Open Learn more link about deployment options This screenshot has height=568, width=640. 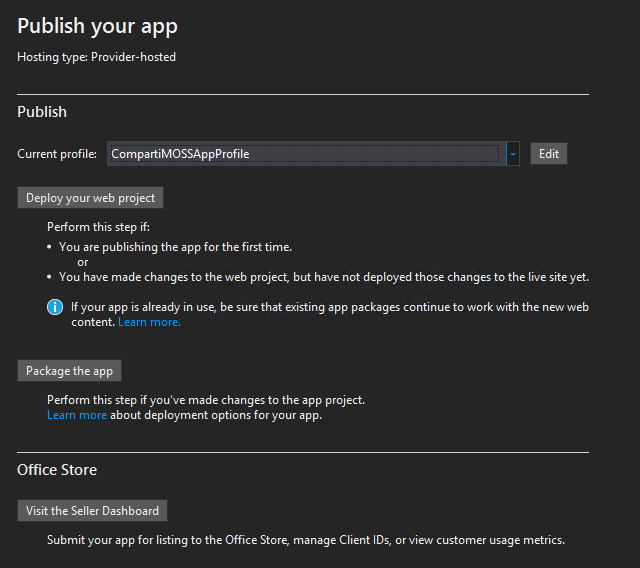click(77, 415)
